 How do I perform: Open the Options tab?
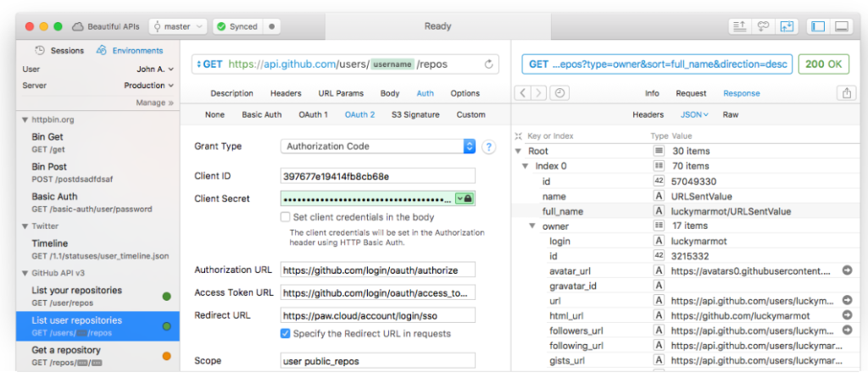click(x=465, y=93)
